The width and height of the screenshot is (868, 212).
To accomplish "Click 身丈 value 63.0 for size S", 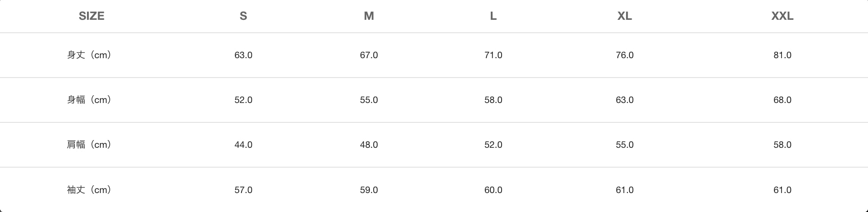I will point(243,55).
